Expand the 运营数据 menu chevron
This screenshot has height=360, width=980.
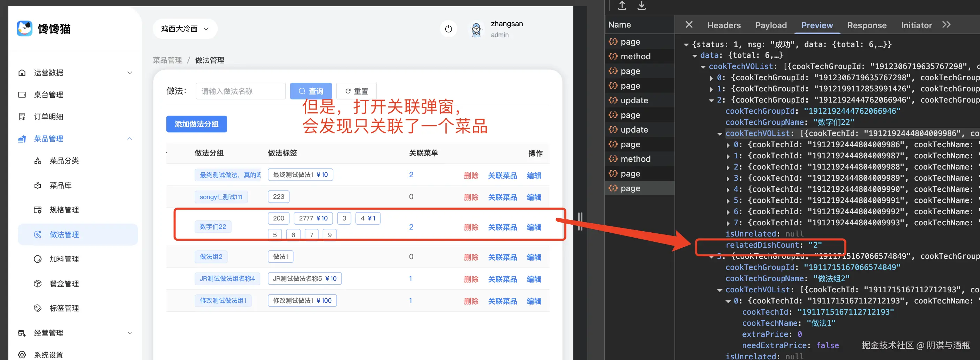pyautogui.click(x=130, y=73)
